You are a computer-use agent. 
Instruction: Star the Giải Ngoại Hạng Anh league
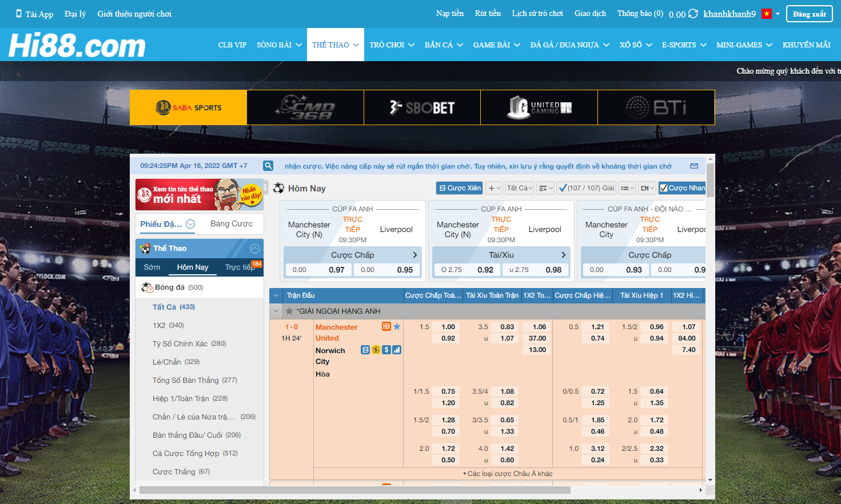[290, 311]
